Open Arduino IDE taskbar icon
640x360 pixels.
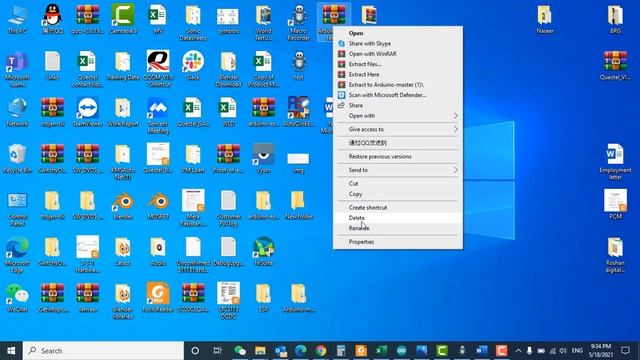coord(401,351)
